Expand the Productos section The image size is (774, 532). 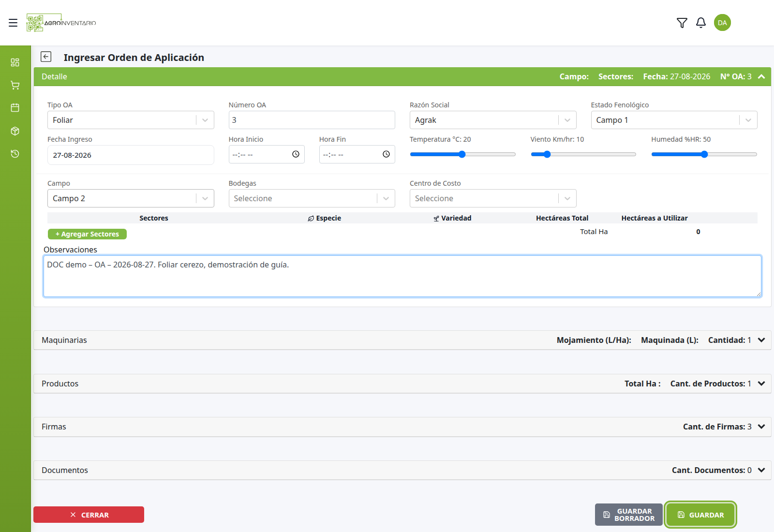pyautogui.click(x=402, y=384)
